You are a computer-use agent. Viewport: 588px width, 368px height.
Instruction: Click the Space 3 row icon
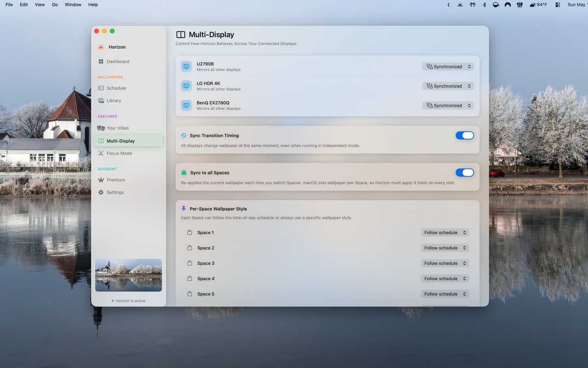(190, 263)
